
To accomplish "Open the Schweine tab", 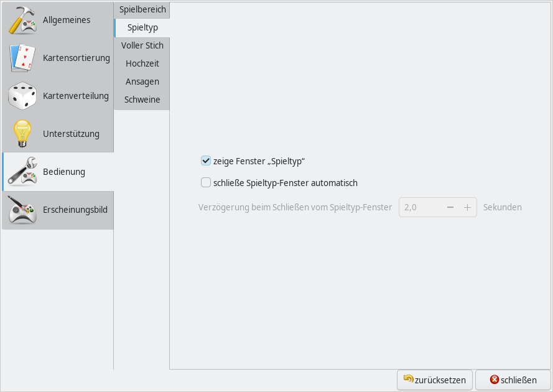I will (x=142, y=100).
